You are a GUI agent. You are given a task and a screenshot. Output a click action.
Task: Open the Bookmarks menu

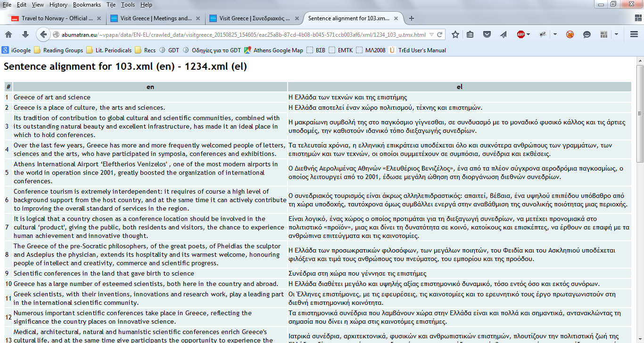pos(87,4)
